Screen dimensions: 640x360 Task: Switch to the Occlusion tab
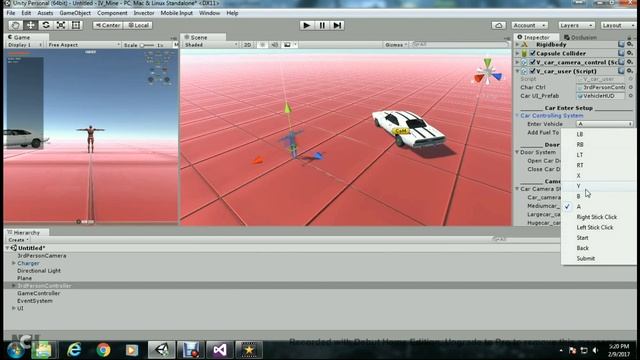pyautogui.click(x=580, y=37)
